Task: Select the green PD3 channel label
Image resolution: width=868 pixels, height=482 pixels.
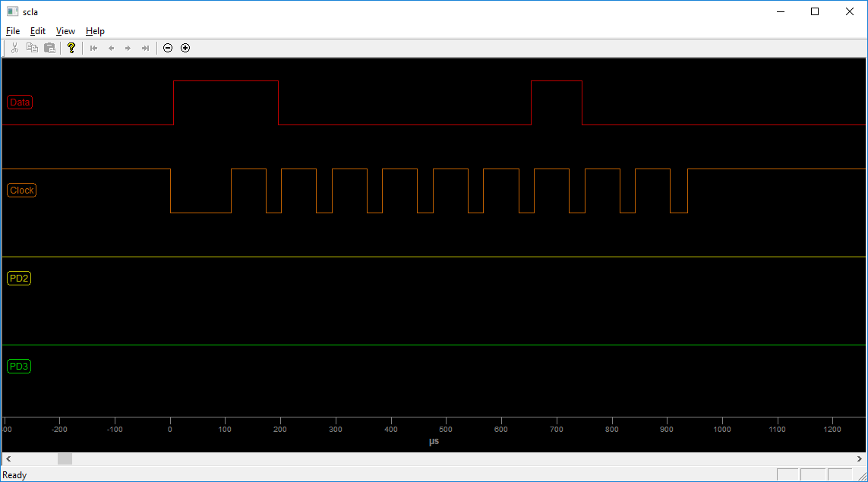Action: click(x=19, y=367)
